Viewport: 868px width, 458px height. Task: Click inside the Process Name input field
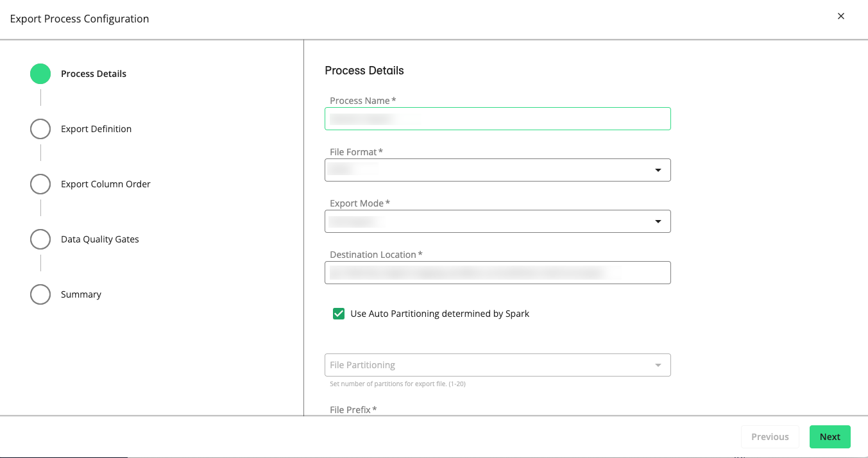(x=498, y=119)
